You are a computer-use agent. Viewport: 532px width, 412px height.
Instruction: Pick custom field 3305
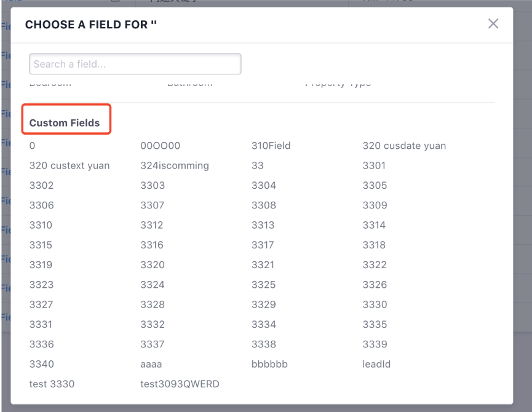click(375, 185)
